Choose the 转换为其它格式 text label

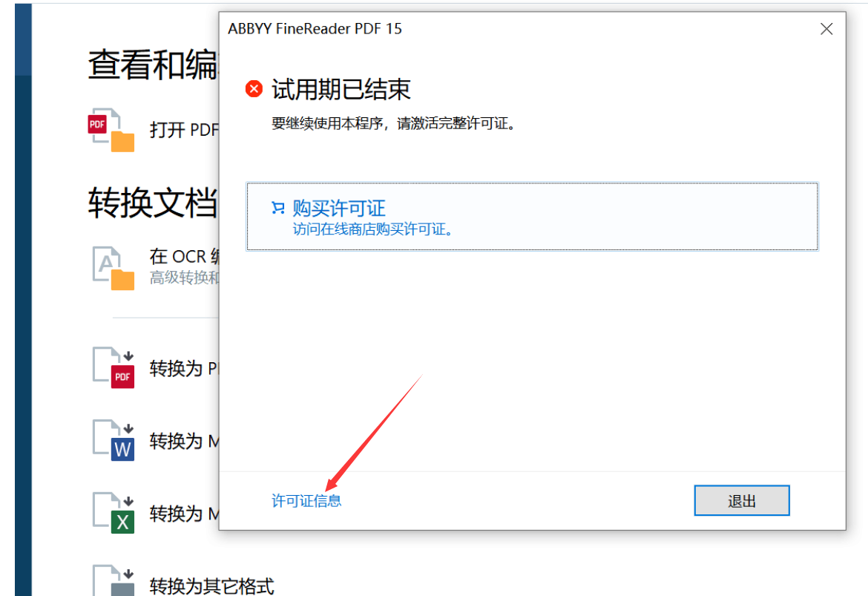(211, 586)
